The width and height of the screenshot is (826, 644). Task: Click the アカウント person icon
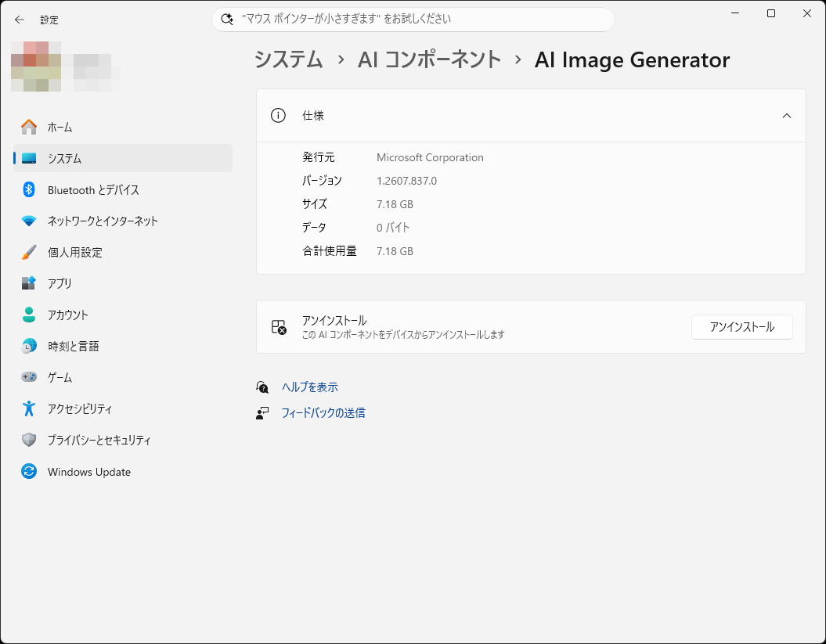pos(29,315)
